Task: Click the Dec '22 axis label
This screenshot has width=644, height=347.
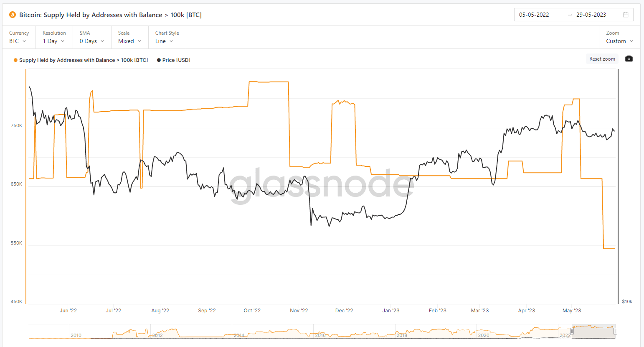Action: pos(344,311)
